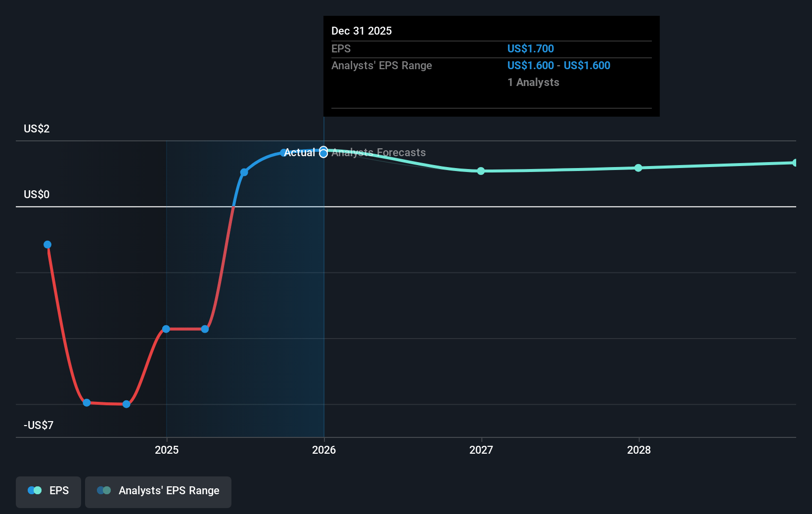812x514 pixels.
Task: Click the US$1.700 EPS value in tooltip
Action: [530, 49]
